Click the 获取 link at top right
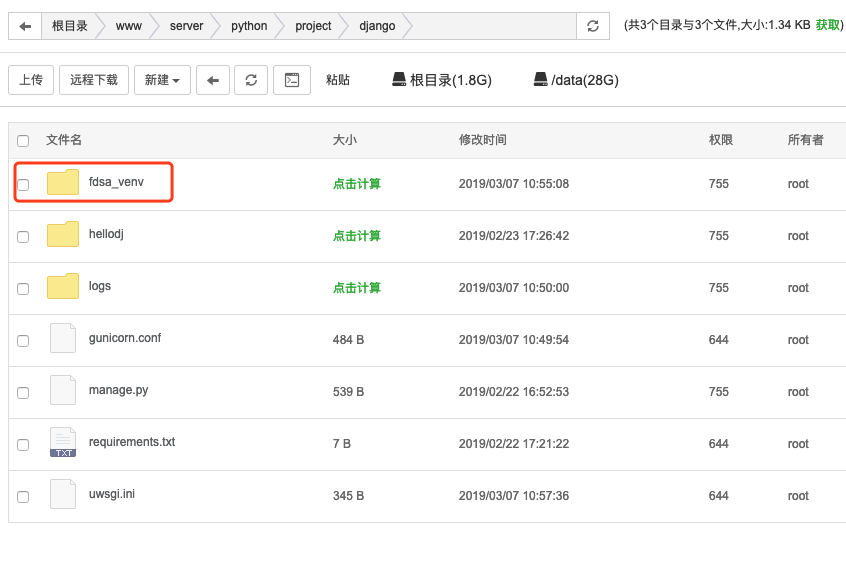Viewport: 846px width, 562px height. coord(828,25)
